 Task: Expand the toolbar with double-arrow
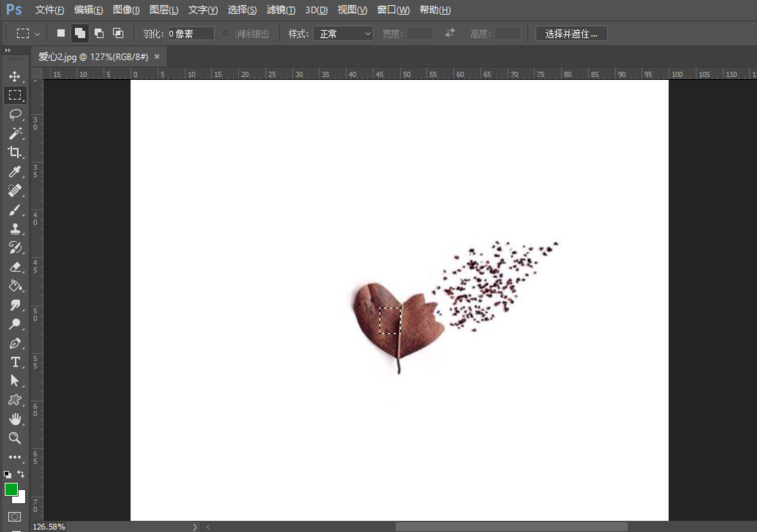pyautogui.click(x=7, y=50)
